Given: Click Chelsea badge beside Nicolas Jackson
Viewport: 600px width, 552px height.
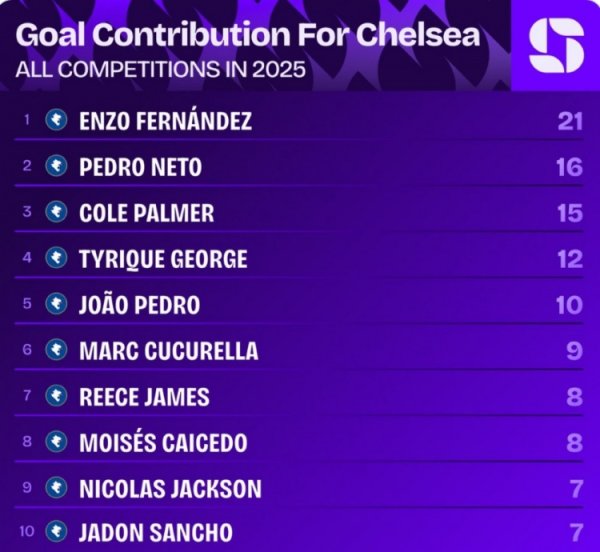Looking at the screenshot, I should pyautogui.click(x=57, y=487).
